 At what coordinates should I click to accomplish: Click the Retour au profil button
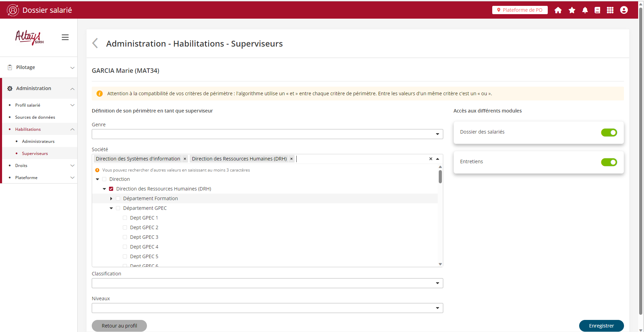pyautogui.click(x=119, y=326)
